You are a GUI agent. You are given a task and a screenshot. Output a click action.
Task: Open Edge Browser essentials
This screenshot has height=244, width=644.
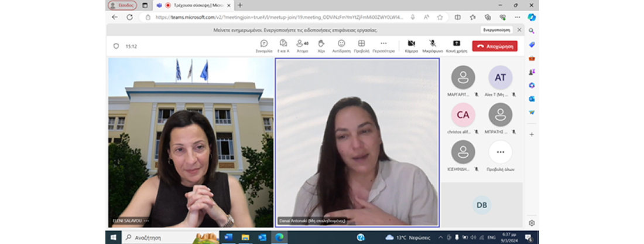pyautogui.click(x=502, y=17)
